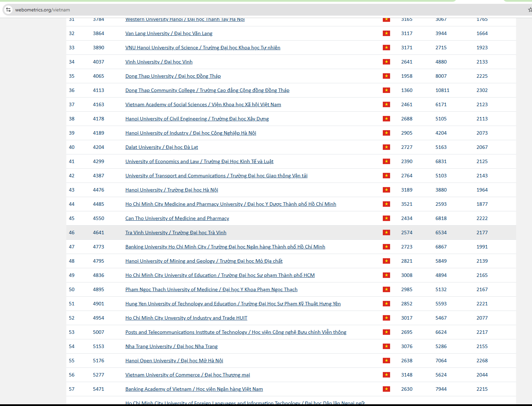The width and height of the screenshot is (532, 406).
Task: Click the site information icon in address bar
Action: click(x=8, y=10)
